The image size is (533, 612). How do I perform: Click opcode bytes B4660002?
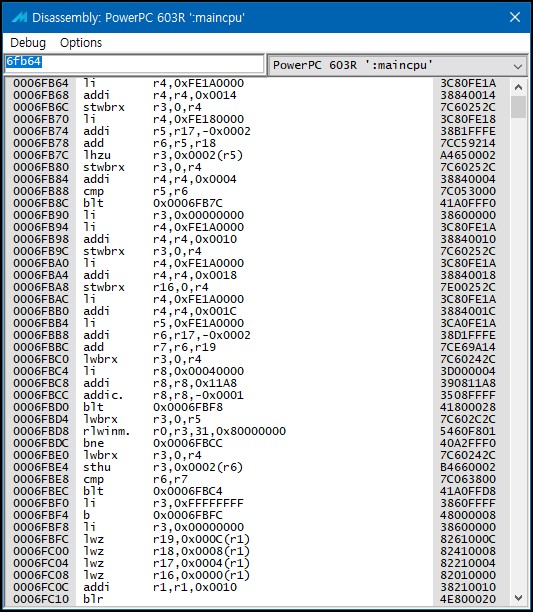point(468,467)
